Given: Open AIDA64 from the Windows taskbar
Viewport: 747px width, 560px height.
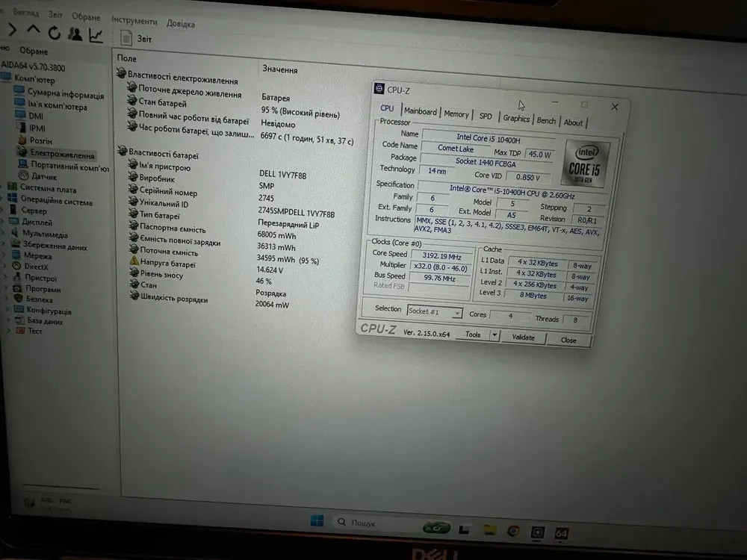Looking at the screenshot, I should pos(561,533).
